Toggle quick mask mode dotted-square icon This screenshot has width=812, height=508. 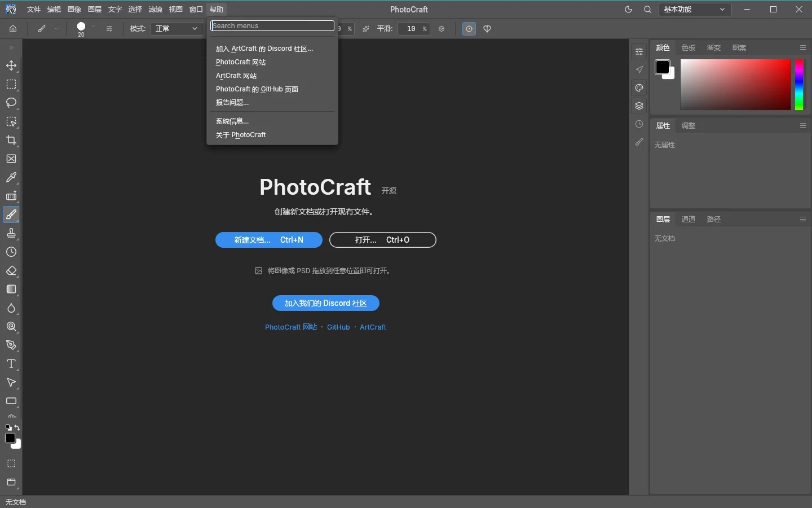click(x=11, y=463)
